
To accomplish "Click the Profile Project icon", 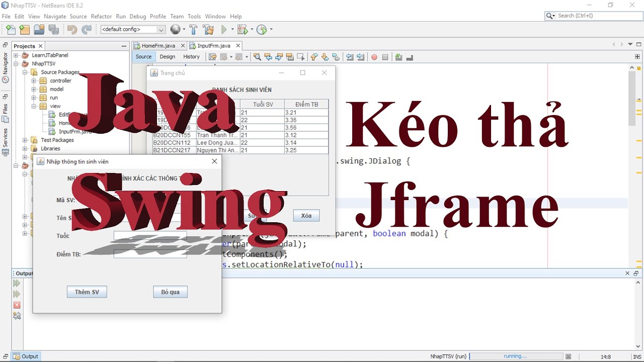I will coord(262,30).
